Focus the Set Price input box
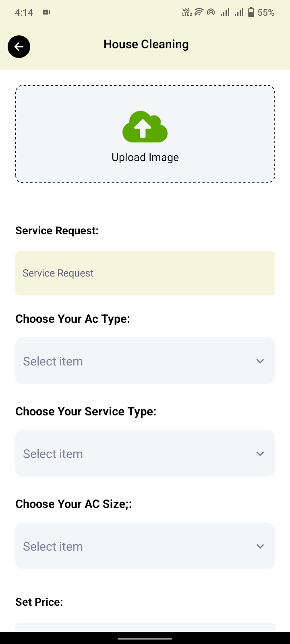Viewport: 290px width, 644px height. (145, 627)
